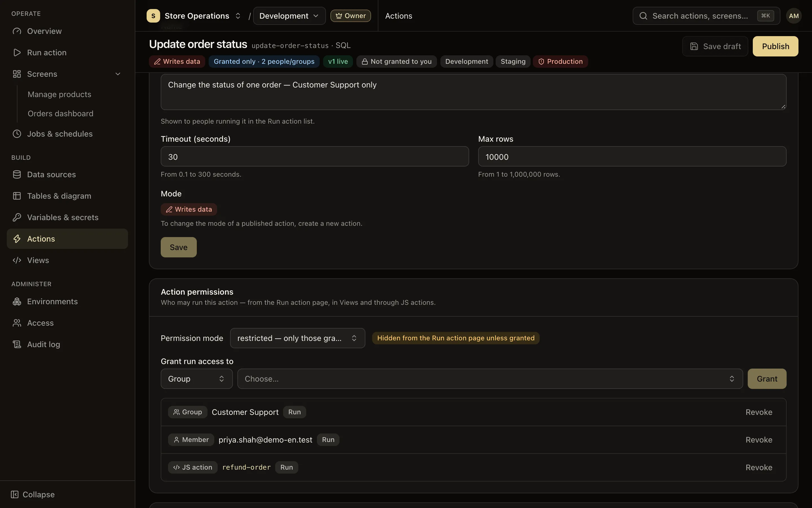Click the Staging environment badge
The image size is (812, 508).
pyautogui.click(x=513, y=62)
